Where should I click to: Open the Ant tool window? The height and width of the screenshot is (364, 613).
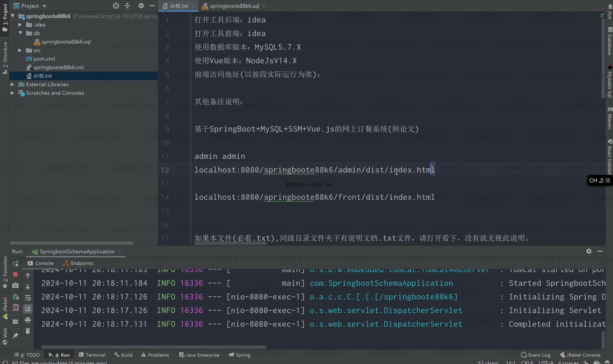coord(610,11)
